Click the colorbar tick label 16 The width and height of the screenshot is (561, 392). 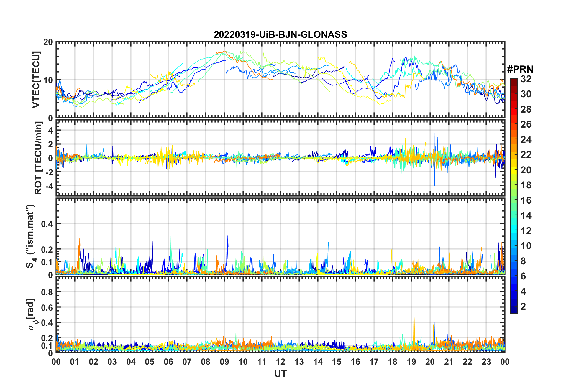point(526,200)
